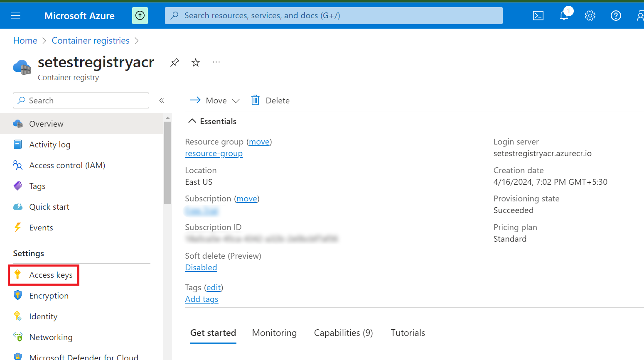644x360 pixels.
Task: Click Add tags link
Action: coord(202,299)
